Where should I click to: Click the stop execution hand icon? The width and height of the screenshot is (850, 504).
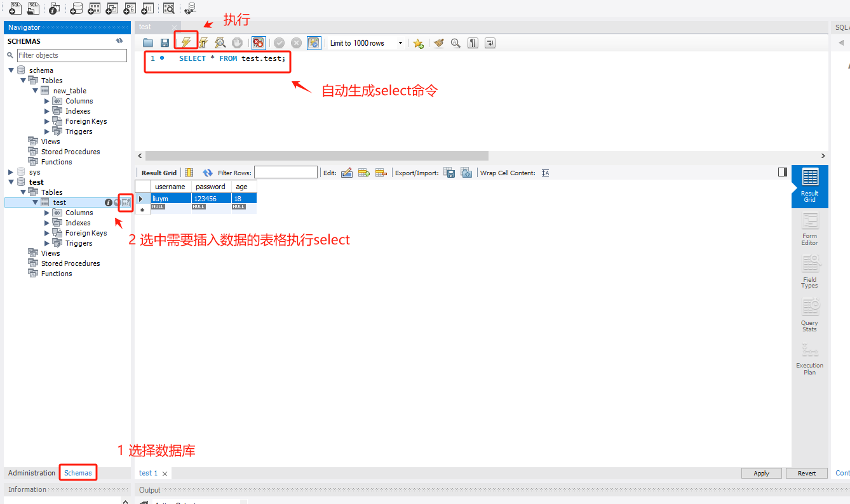pos(237,43)
